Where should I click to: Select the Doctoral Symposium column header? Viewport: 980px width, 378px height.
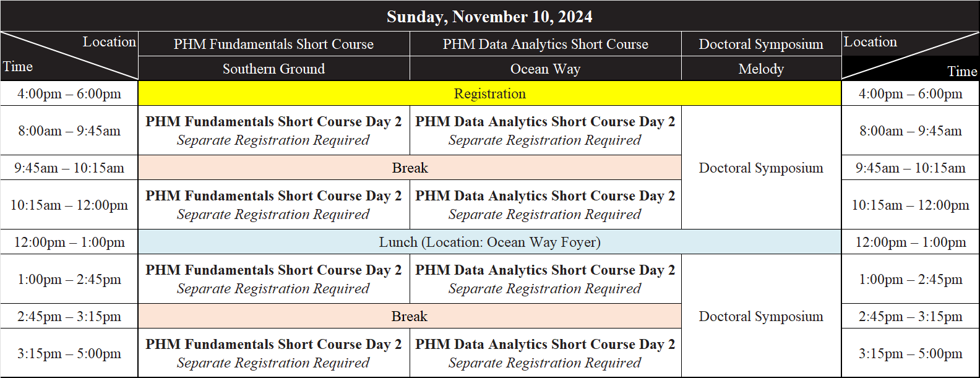point(761,44)
